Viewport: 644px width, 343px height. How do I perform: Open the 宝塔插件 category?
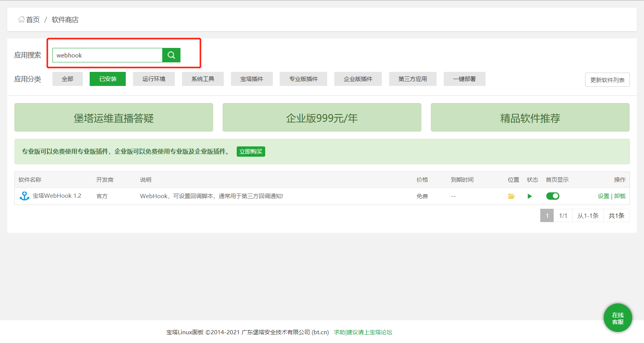pos(252,79)
